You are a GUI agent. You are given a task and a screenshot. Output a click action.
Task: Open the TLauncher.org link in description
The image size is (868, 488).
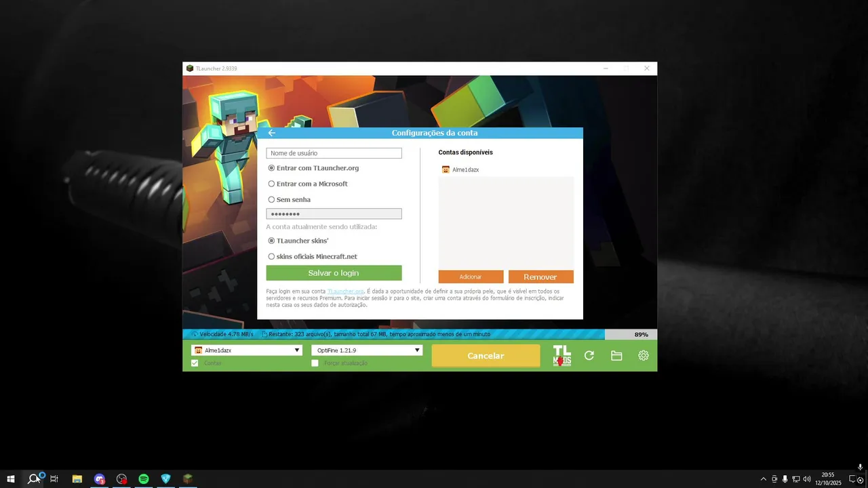346,291
